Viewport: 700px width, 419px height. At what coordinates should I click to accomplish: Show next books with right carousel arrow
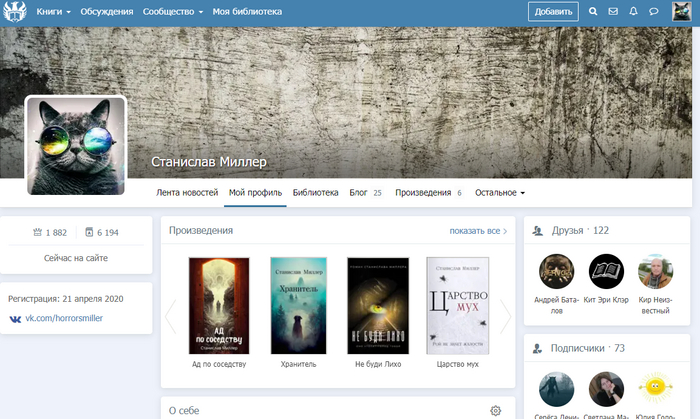tap(505, 316)
